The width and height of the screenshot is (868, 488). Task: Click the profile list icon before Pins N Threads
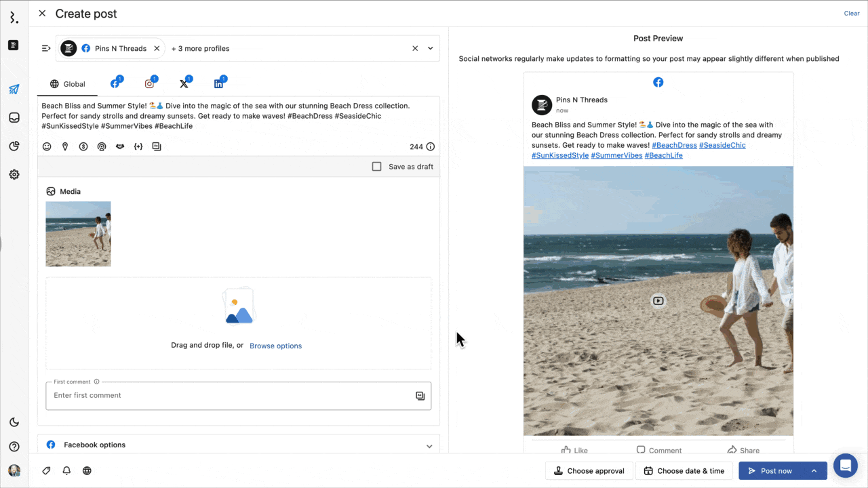click(x=46, y=48)
